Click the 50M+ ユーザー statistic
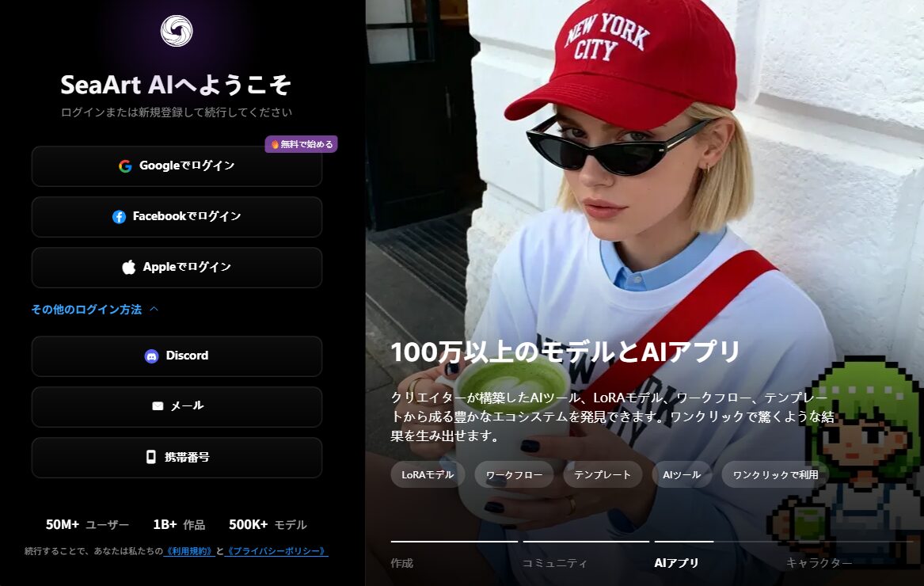Image resolution: width=924 pixels, height=586 pixels. 87,525
